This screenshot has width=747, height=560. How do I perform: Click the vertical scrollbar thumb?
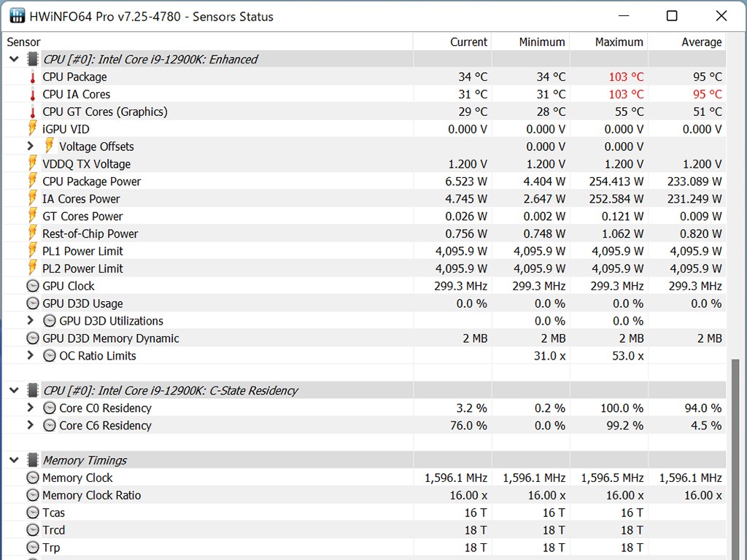pos(736,452)
